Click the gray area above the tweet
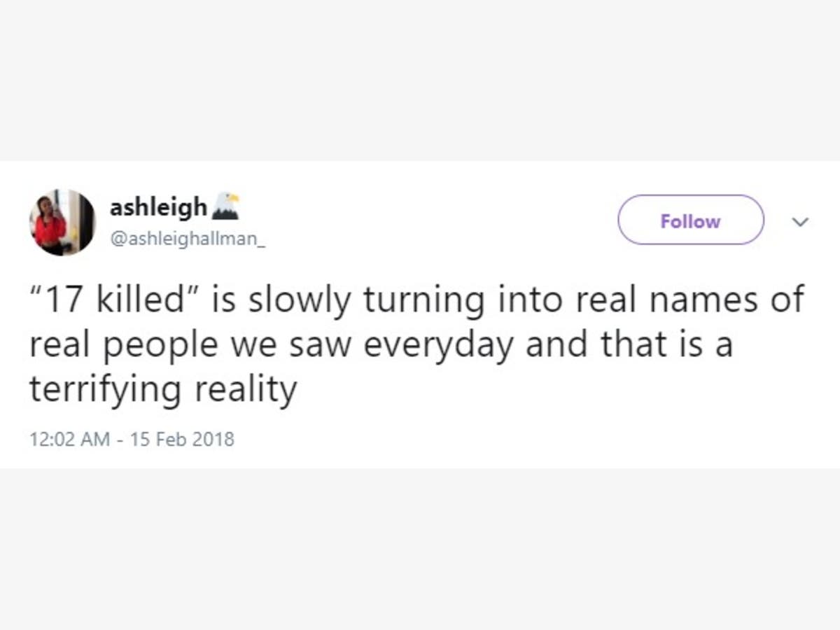 point(420,80)
